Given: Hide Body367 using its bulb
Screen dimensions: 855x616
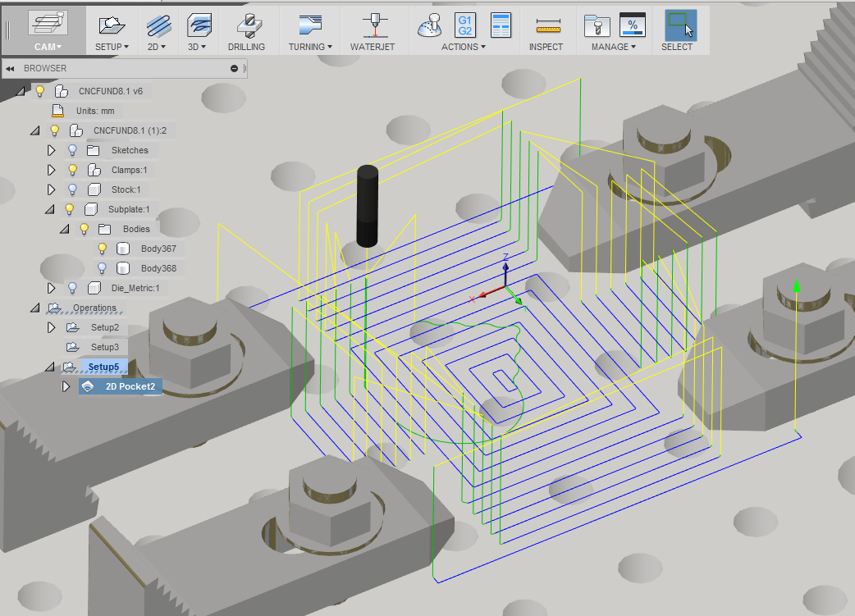Looking at the screenshot, I should click(102, 249).
